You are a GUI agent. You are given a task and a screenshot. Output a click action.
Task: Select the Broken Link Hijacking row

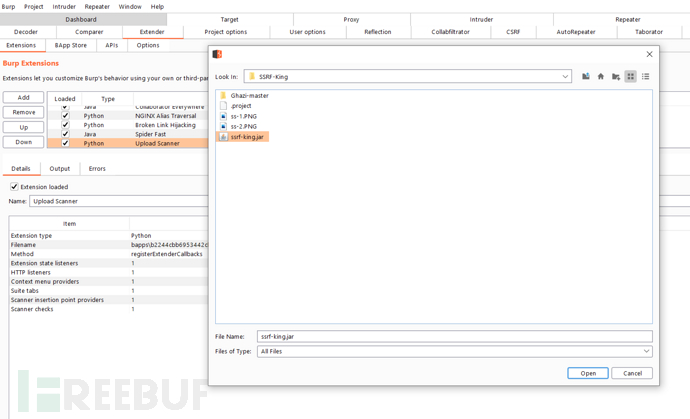[128, 125]
